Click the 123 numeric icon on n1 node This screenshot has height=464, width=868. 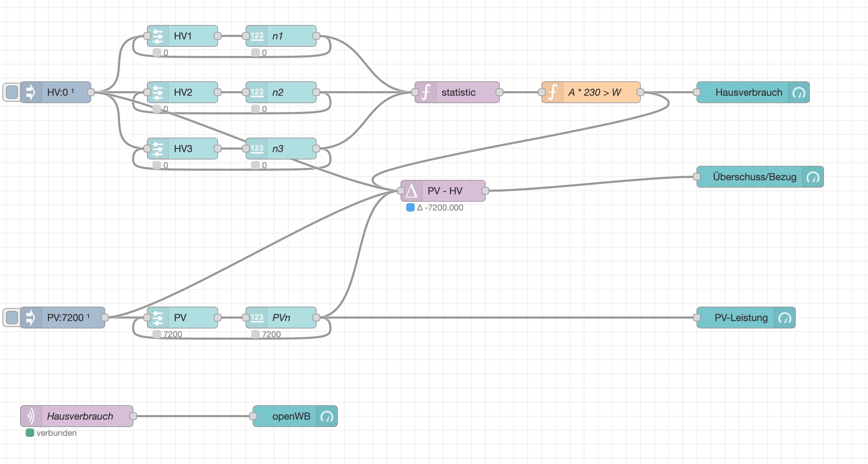pyautogui.click(x=257, y=36)
